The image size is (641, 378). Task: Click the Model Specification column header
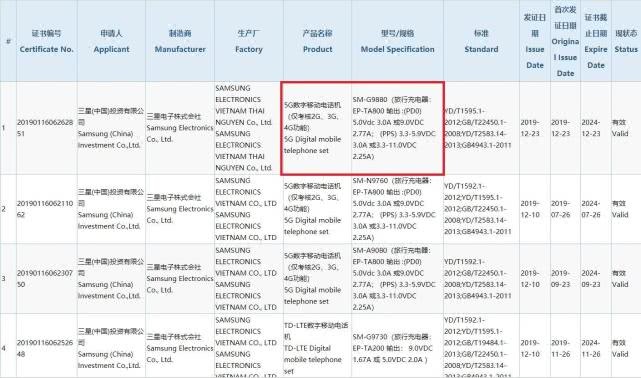pos(397,41)
